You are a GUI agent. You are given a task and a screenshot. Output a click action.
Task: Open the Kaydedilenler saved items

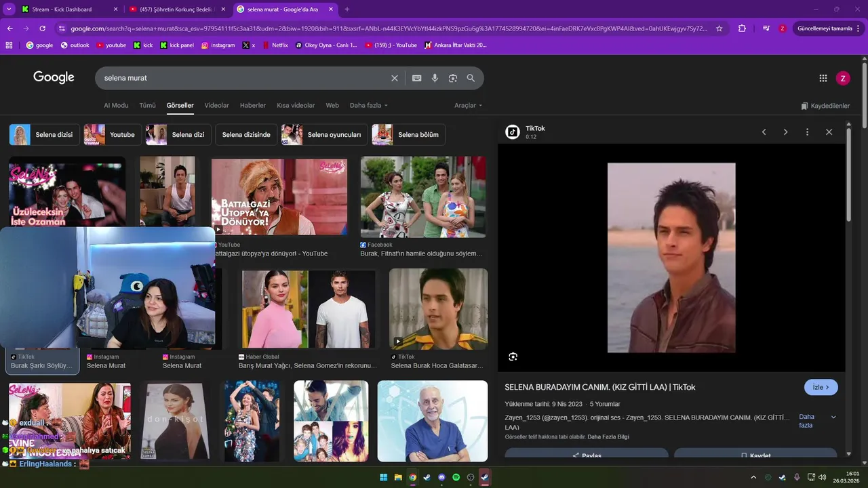point(825,106)
